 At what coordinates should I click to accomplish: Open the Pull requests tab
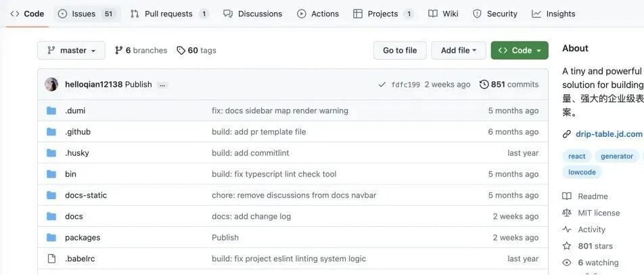coord(169,14)
